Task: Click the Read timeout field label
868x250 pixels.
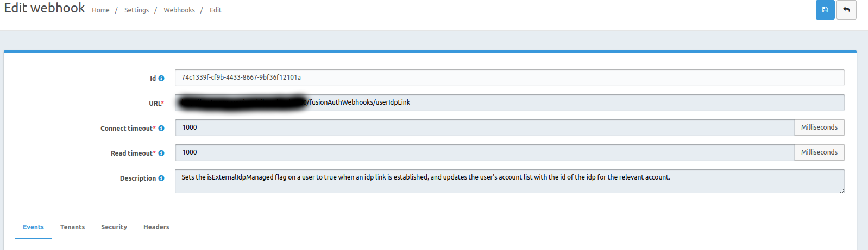Action: pyautogui.click(x=133, y=153)
